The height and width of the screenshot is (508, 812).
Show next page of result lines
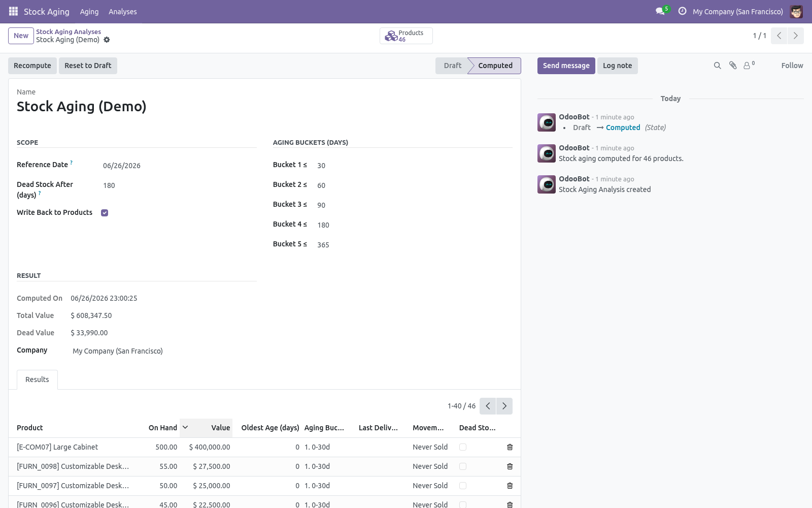point(504,406)
